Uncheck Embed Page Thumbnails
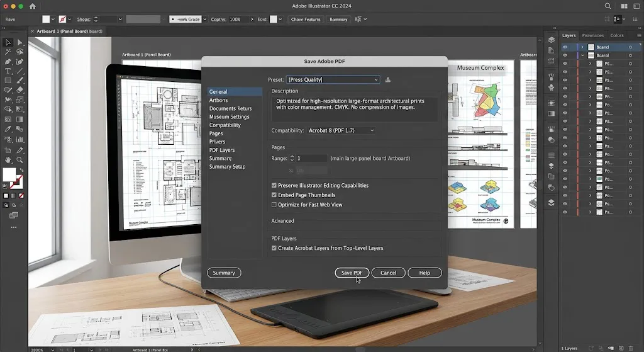 click(274, 195)
